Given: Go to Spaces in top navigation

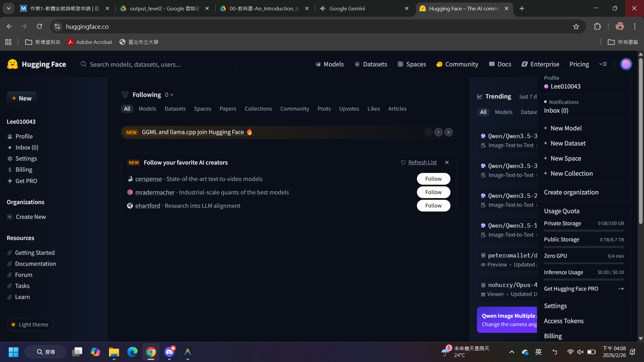Looking at the screenshot, I should click(412, 64).
